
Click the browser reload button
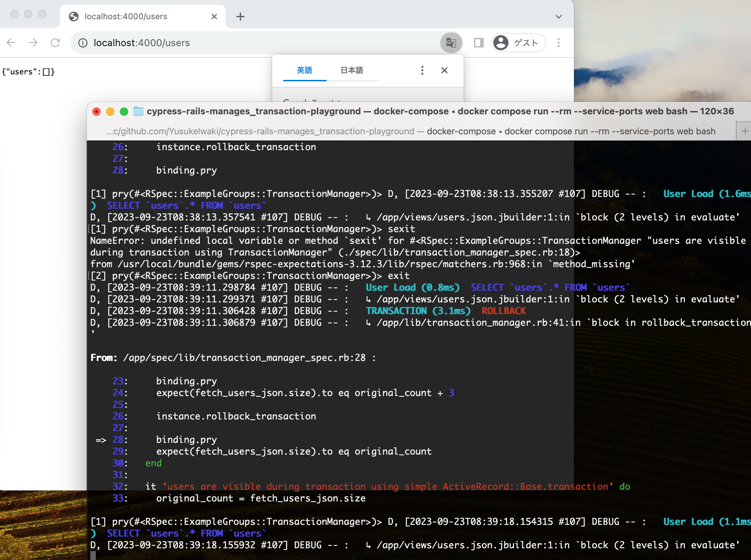(x=55, y=43)
